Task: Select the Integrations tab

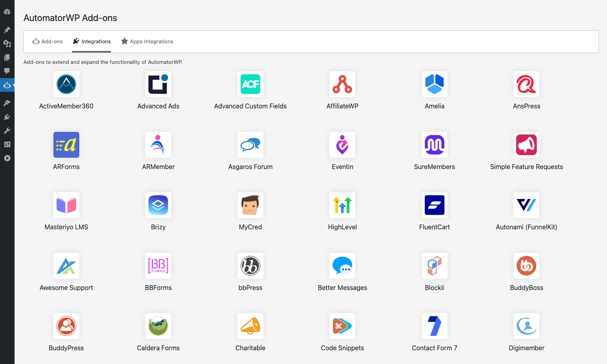Action: (x=91, y=41)
